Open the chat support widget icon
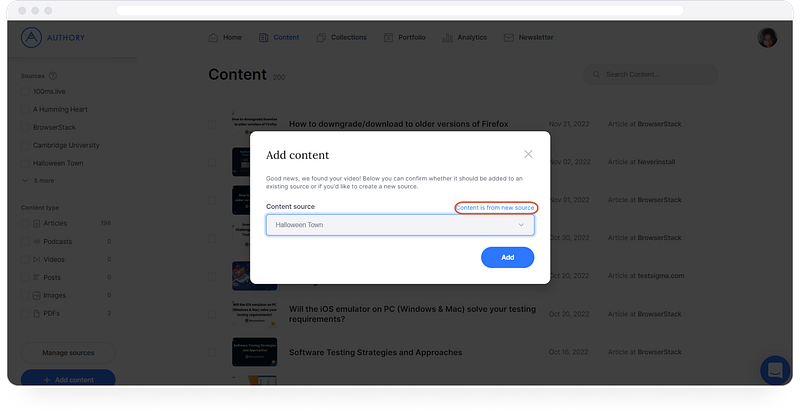800x419 pixels. (775, 370)
